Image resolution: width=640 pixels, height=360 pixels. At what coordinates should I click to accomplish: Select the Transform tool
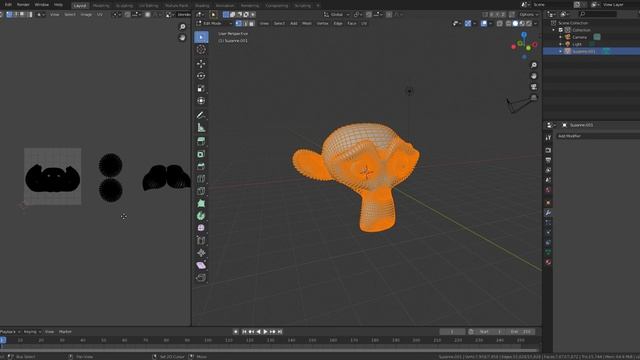201,101
